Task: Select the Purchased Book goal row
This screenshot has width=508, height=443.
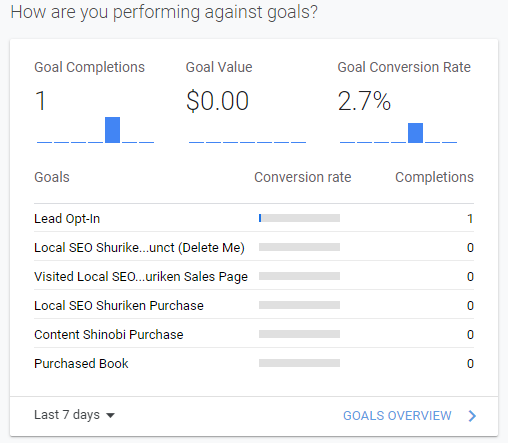Action: (254, 363)
